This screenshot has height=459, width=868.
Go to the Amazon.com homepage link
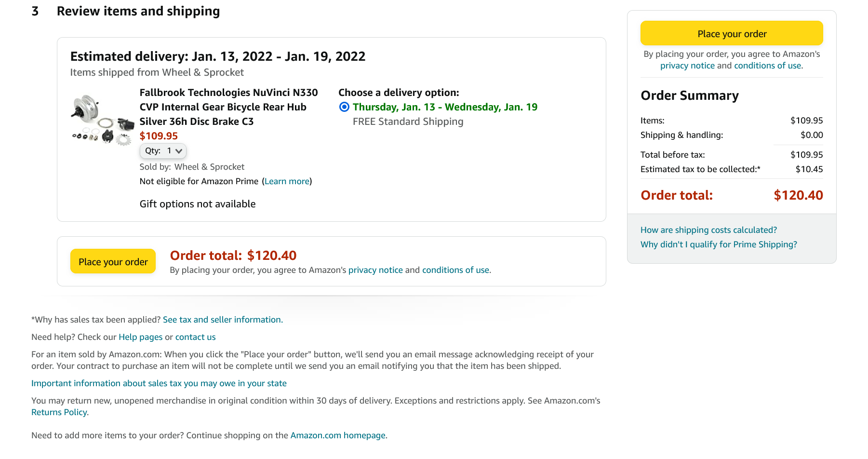point(338,435)
